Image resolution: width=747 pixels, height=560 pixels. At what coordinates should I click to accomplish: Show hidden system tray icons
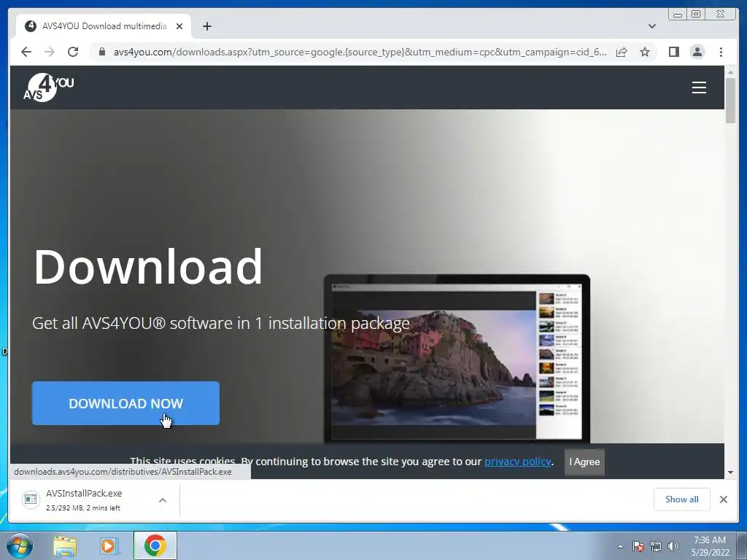pos(620,546)
